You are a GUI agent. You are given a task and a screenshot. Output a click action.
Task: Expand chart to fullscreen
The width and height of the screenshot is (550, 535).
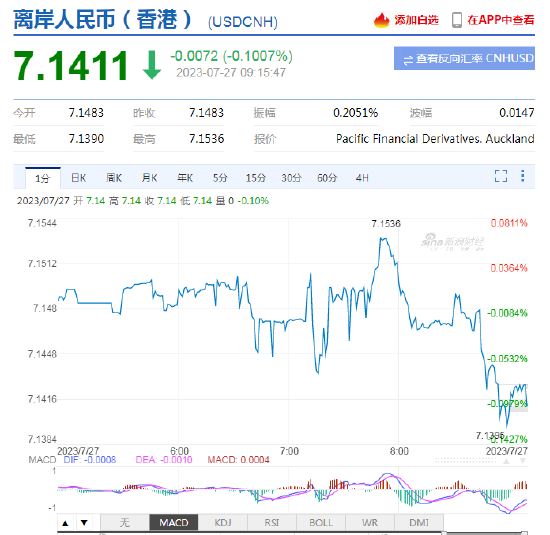[501, 176]
